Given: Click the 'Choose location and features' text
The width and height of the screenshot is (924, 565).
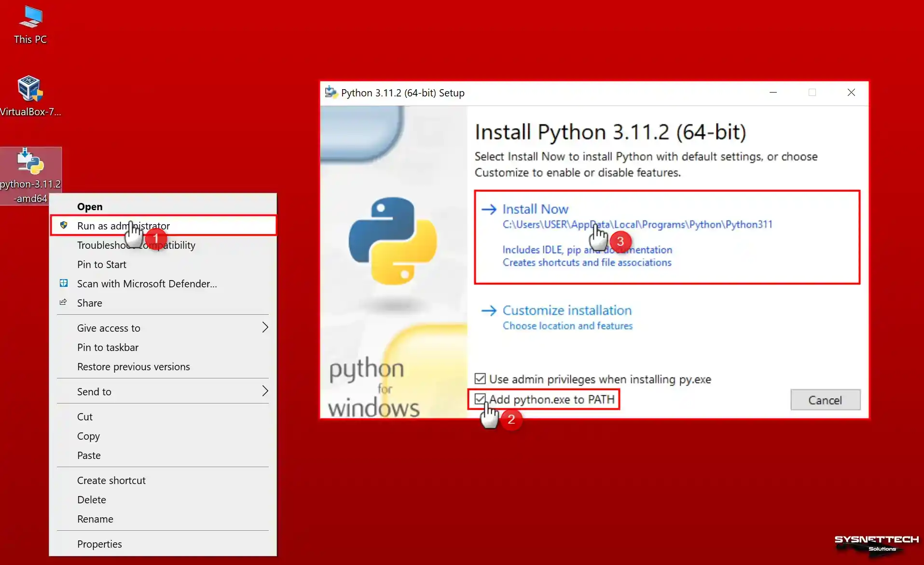Looking at the screenshot, I should pyautogui.click(x=567, y=325).
